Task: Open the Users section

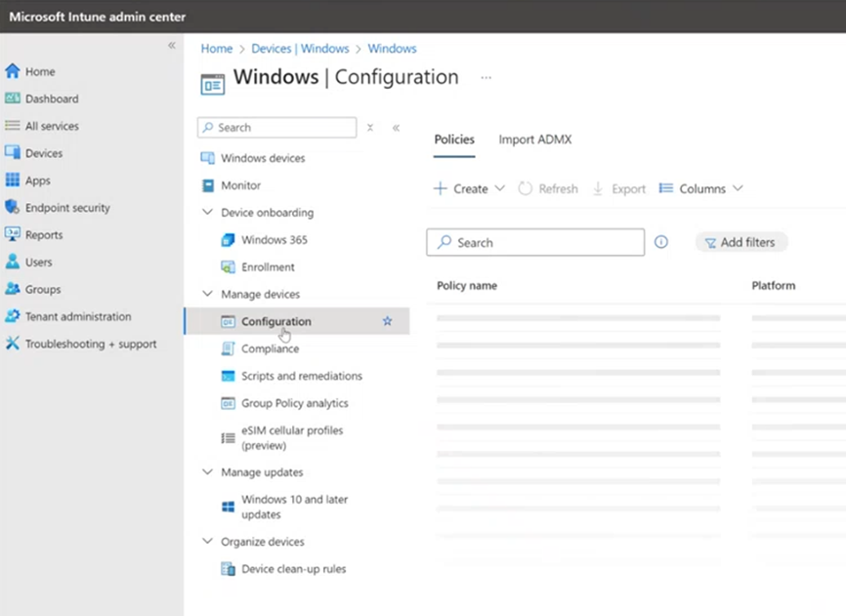Action: coord(42,262)
